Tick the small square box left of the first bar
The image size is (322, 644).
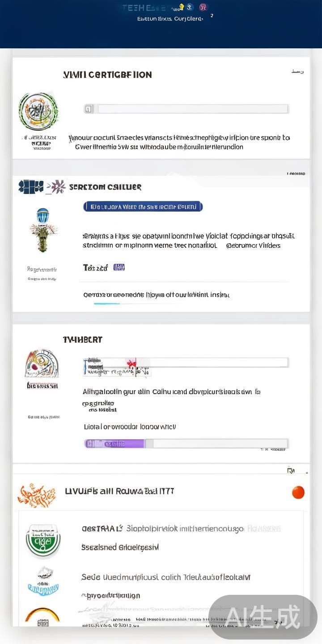tap(89, 109)
